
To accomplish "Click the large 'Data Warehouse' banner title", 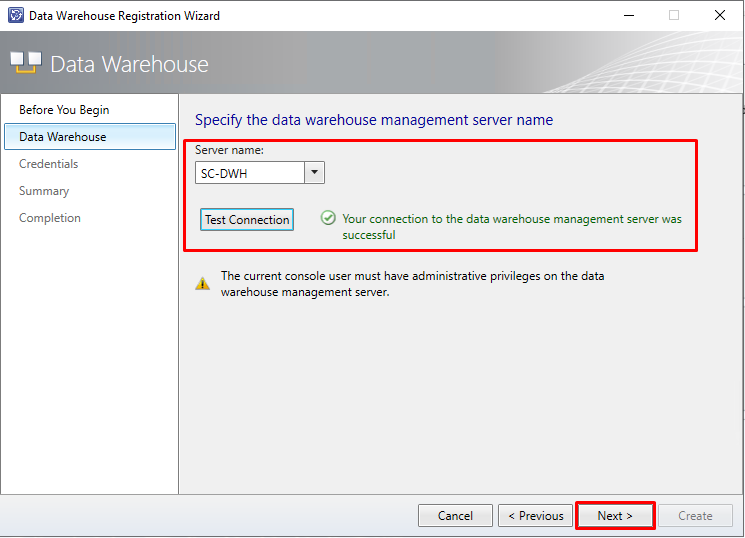I will [129, 64].
